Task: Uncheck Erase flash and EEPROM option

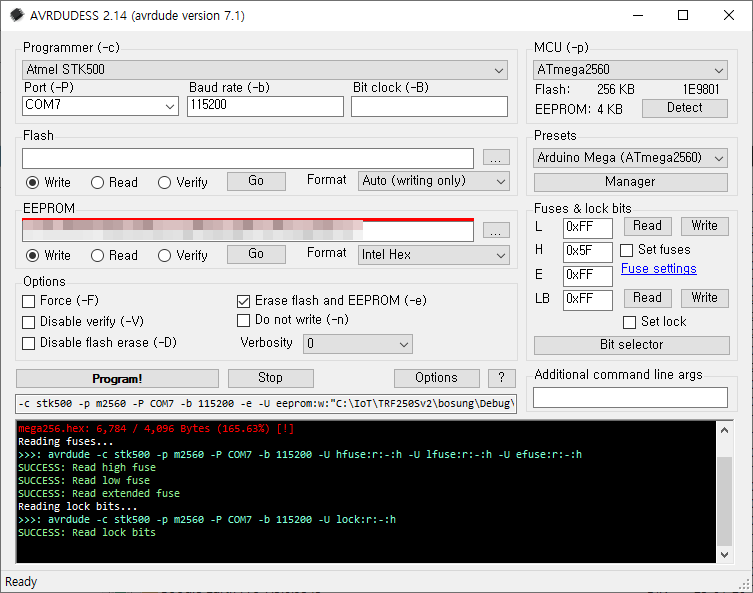Action: point(243,301)
